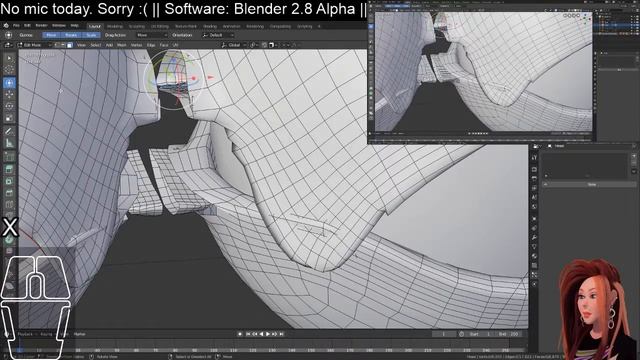Open the Help menu

pyautogui.click(x=74, y=26)
